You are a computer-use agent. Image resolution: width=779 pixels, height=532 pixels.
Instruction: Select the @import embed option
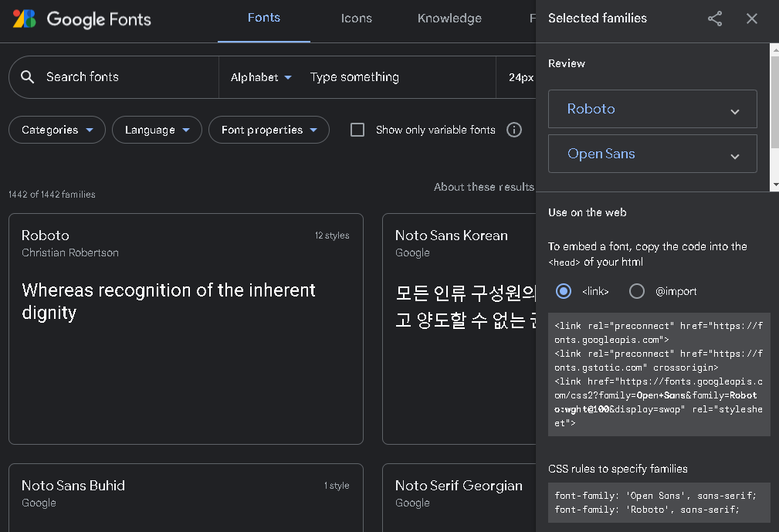(x=636, y=291)
